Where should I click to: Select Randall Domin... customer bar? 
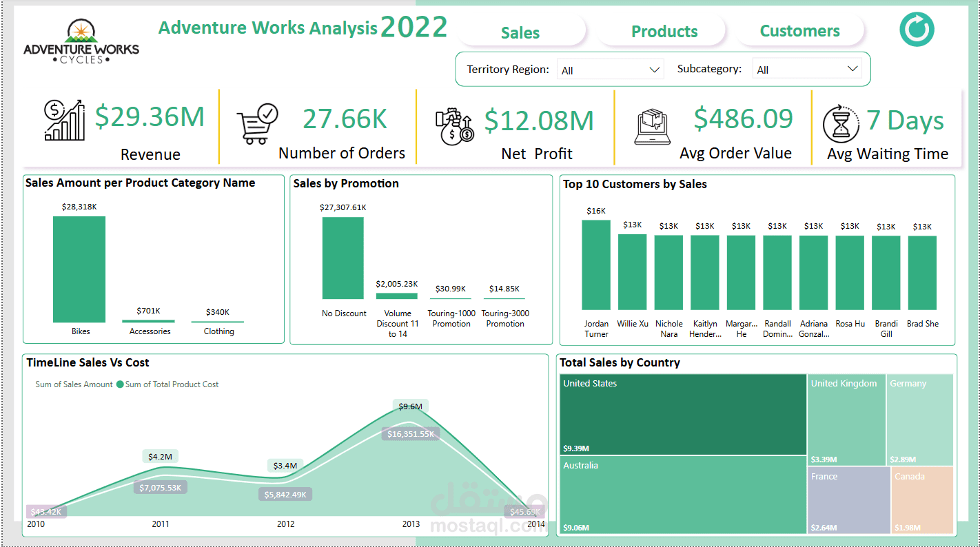click(x=777, y=273)
